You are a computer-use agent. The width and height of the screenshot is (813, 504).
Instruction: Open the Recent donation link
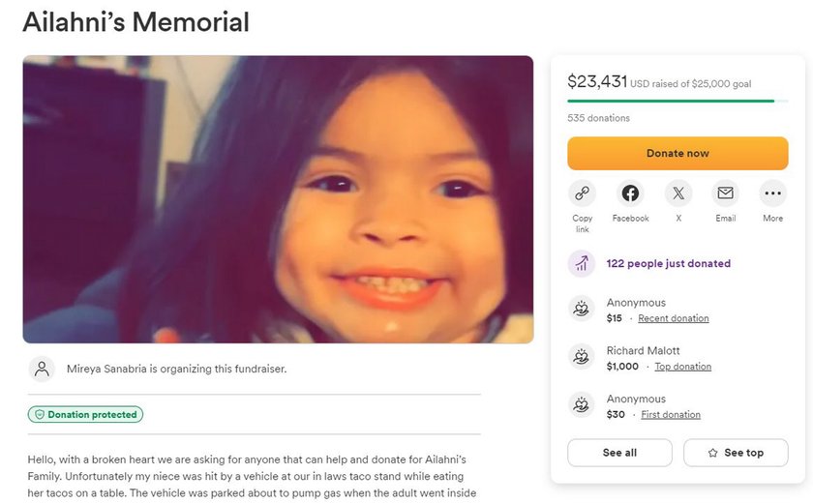(673, 318)
